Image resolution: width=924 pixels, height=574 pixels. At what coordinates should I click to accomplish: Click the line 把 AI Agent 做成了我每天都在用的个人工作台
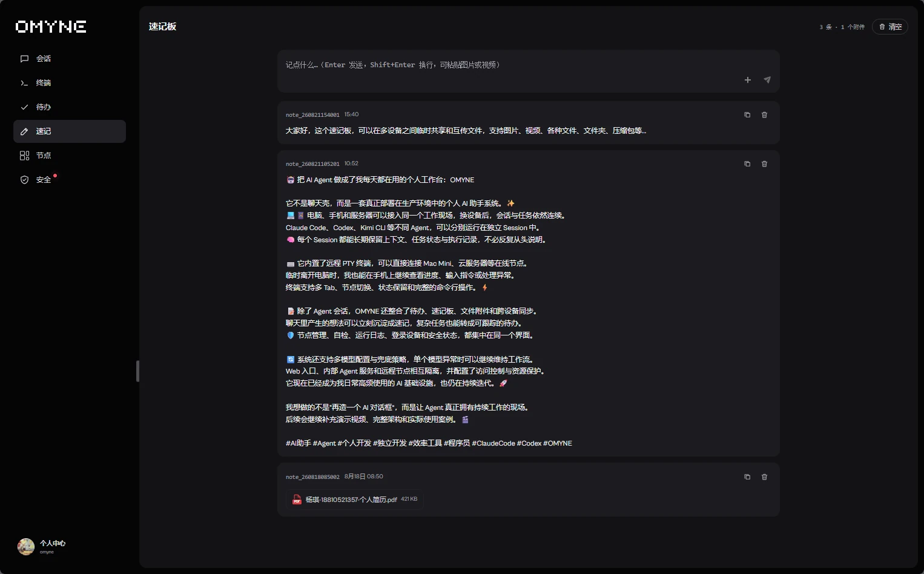coord(380,180)
